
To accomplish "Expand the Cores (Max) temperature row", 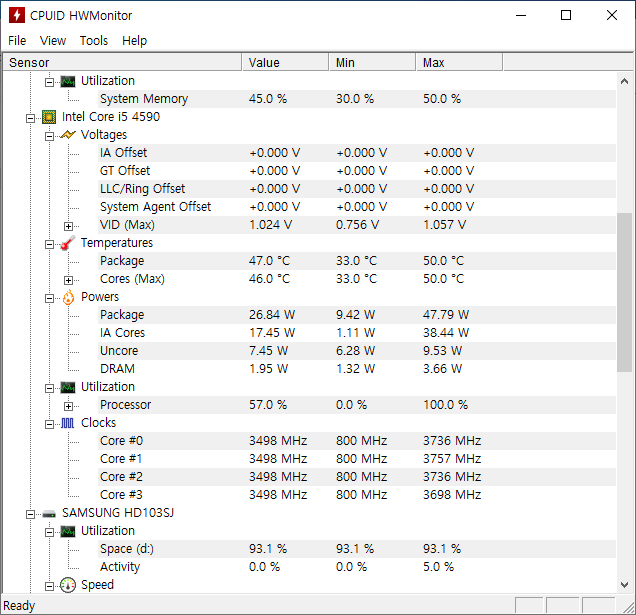I will click(69, 280).
